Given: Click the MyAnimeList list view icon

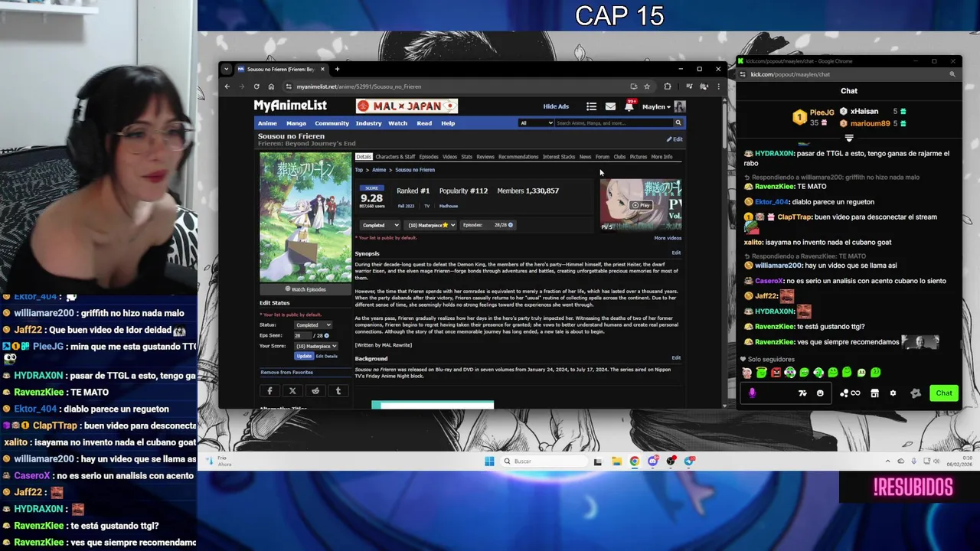Looking at the screenshot, I should [591, 106].
